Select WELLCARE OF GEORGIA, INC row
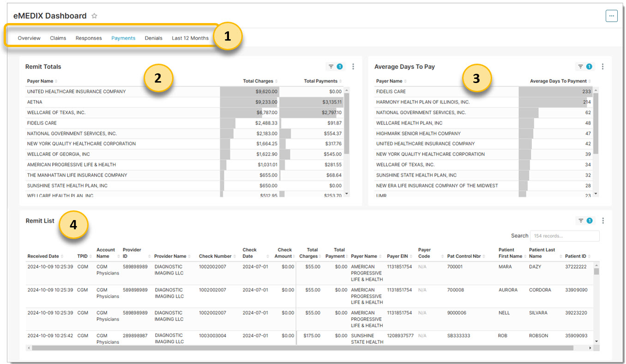 point(184,154)
